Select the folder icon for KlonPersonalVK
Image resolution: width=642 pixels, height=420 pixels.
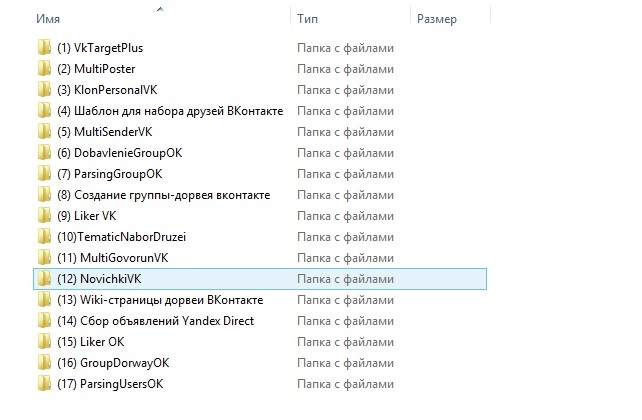point(44,90)
